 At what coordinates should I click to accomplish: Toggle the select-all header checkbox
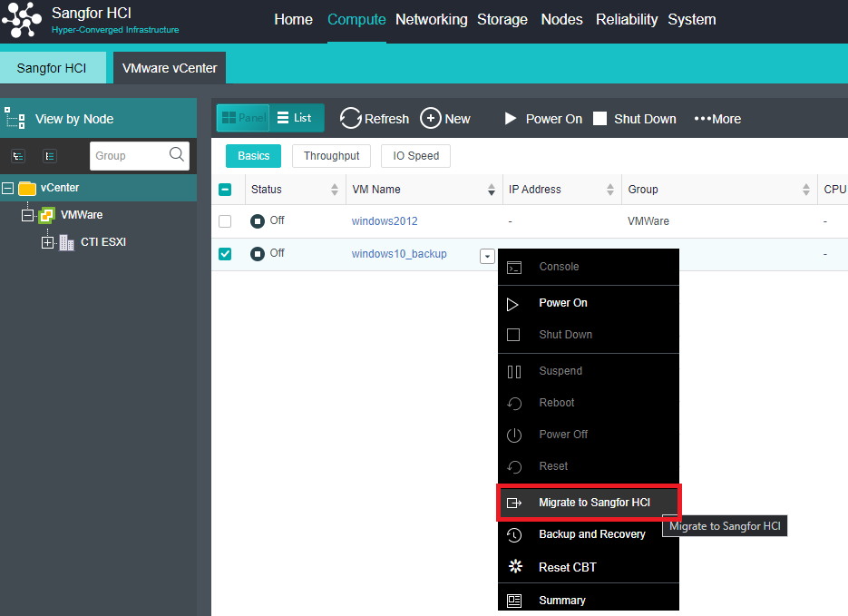225,190
